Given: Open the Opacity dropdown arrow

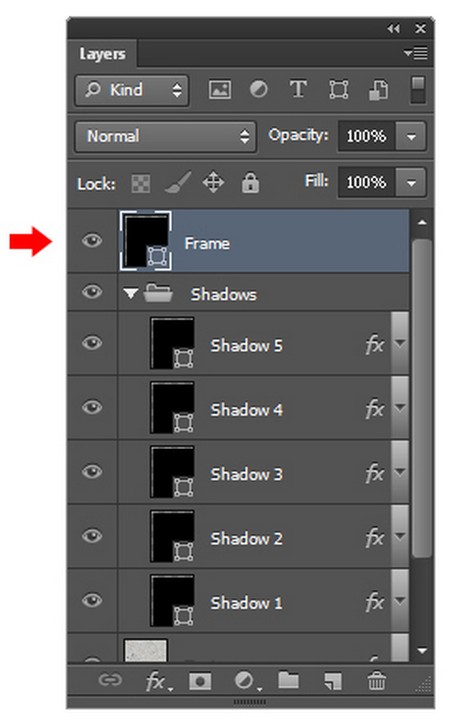Looking at the screenshot, I should point(411,137).
